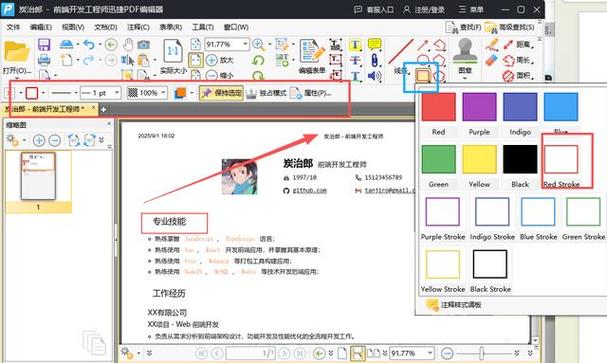
Task: Open the Comment Style Palette (注释样式调板)
Action: (x=454, y=305)
